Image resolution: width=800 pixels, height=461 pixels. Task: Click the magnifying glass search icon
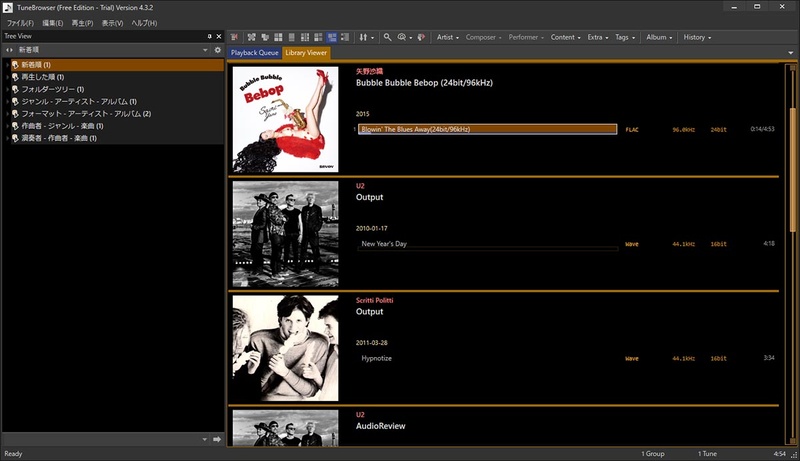pyautogui.click(x=387, y=37)
